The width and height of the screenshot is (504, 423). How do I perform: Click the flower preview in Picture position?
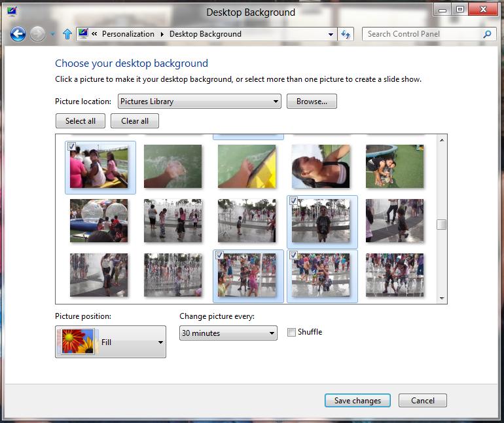tap(77, 342)
